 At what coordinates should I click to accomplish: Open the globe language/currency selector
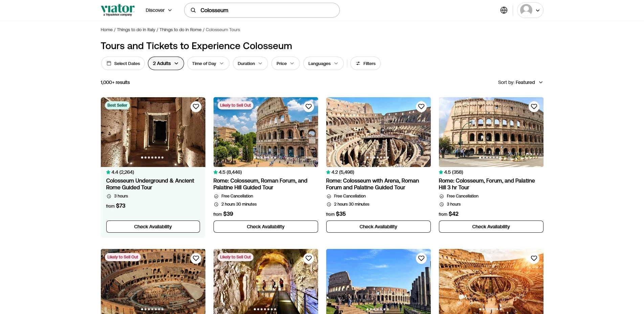point(504,10)
